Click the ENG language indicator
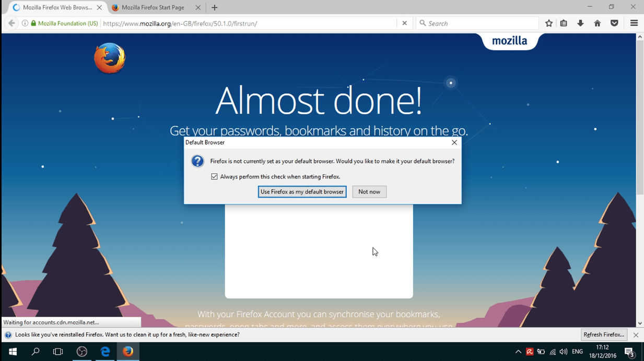Image resolution: width=644 pixels, height=361 pixels. coord(577,352)
